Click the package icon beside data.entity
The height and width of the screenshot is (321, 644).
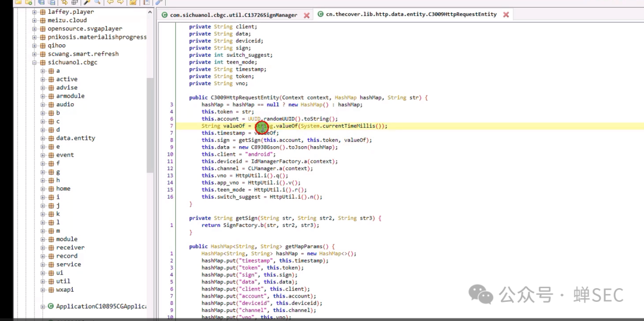click(x=51, y=138)
